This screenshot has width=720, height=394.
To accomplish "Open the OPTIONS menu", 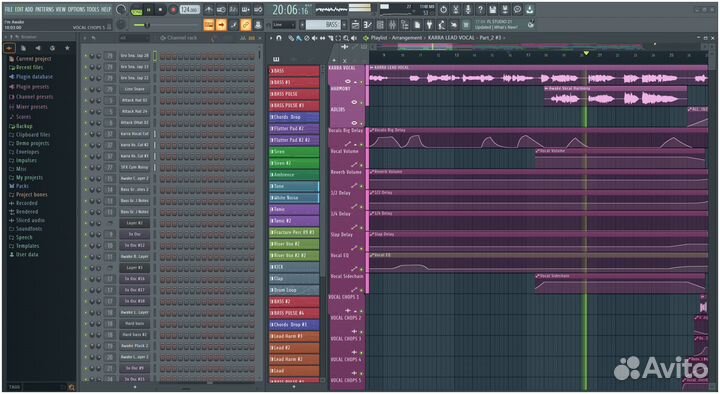I will (x=76, y=9).
